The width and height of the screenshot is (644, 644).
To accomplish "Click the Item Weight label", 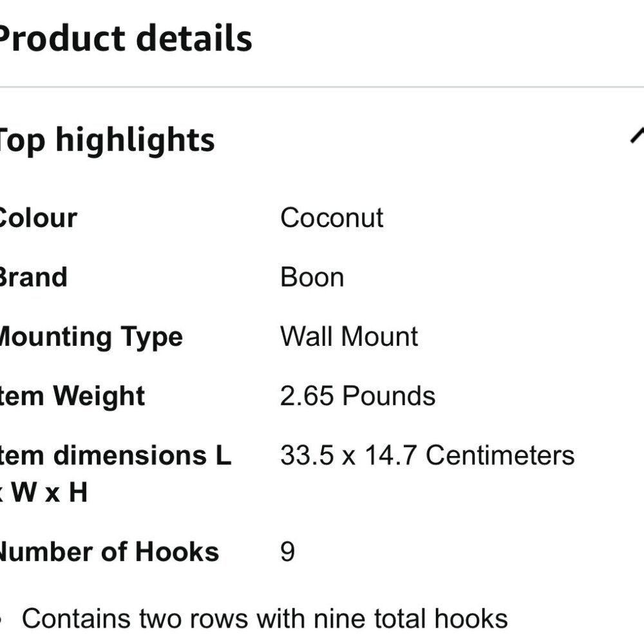I will [x=72, y=396].
